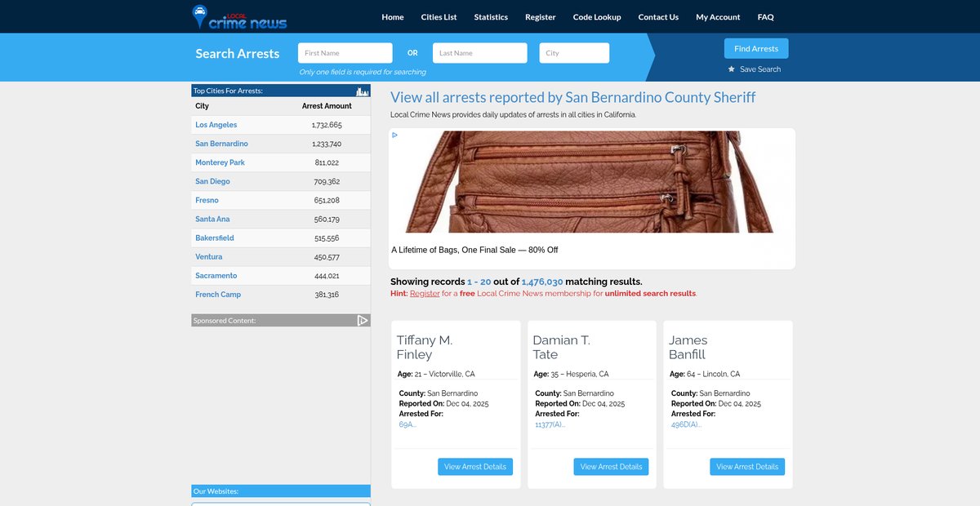Open My Account page
Image resolution: width=980 pixels, height=506 pixels.
pos(718,17)
